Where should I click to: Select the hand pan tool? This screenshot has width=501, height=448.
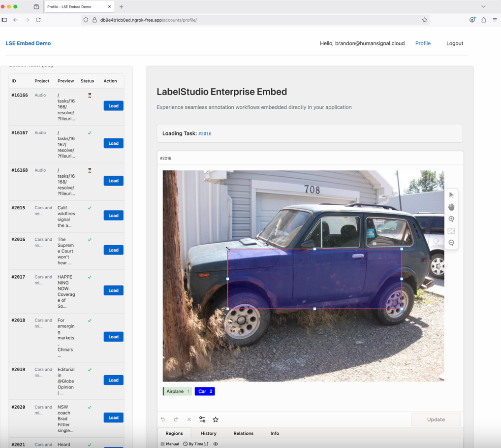[451, 207]
